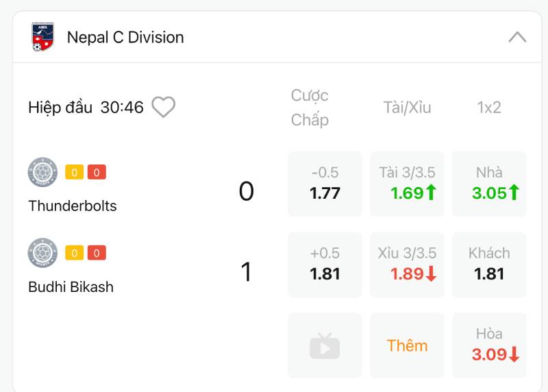Favorite this match with the heart icon
548x392 pixels.
pos(163,107)
